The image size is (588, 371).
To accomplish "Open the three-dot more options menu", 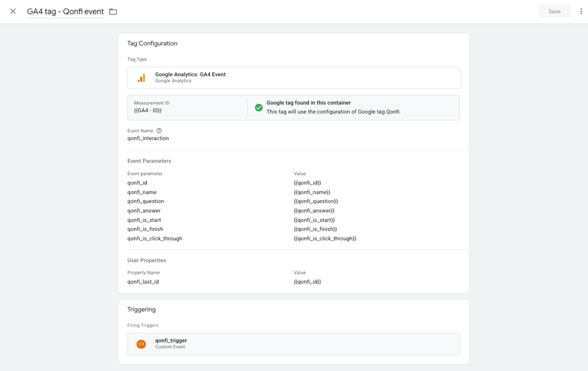I will [x=581, y=12].
